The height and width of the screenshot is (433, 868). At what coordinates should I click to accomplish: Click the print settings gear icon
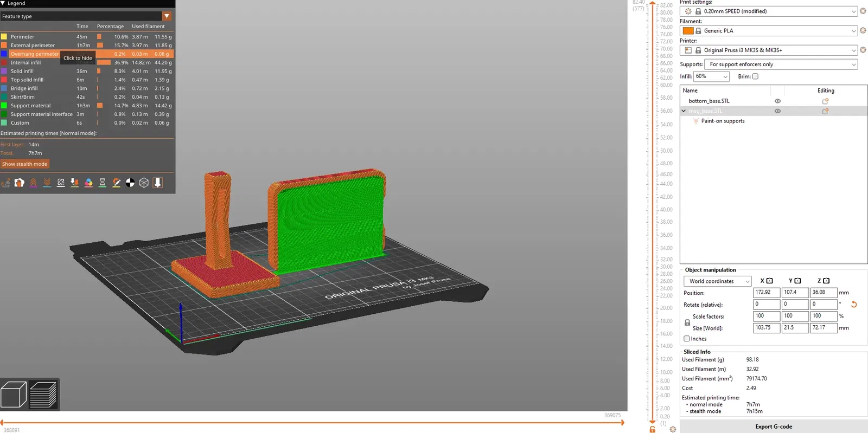863,11
